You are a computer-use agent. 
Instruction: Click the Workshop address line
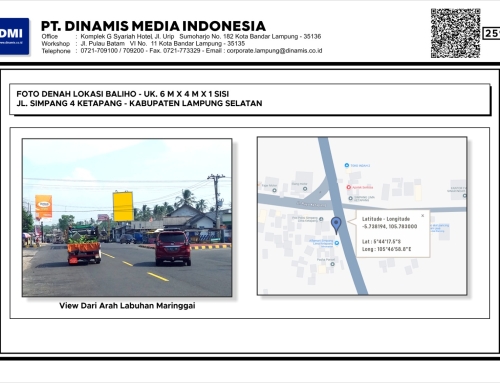coord(143,44)
